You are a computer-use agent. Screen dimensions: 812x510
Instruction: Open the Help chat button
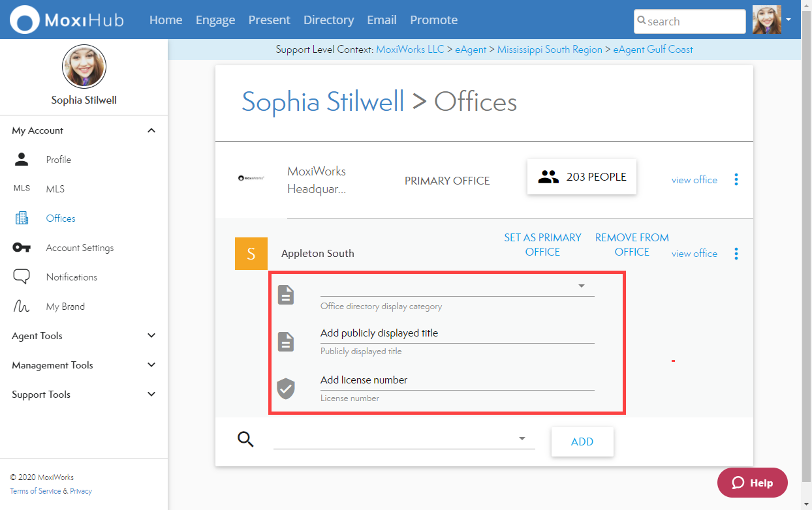[x=752, y=483]
